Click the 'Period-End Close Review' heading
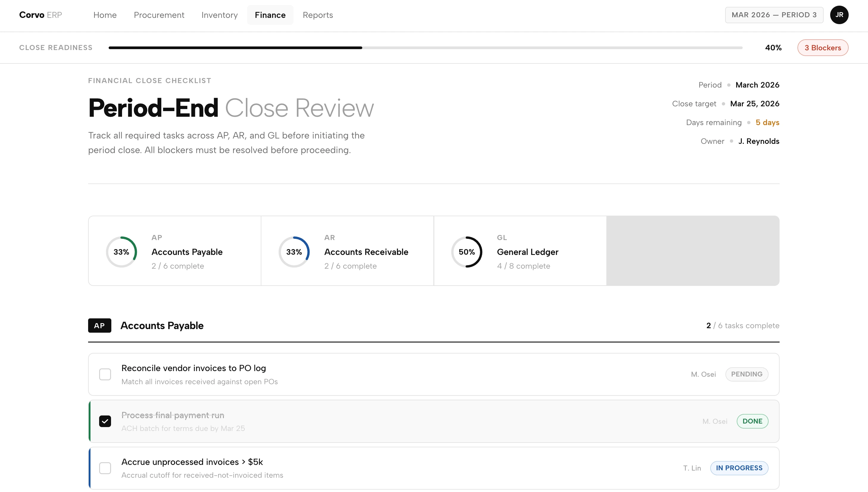868x492 pixels. pyautogui.click(x=231, y=108)
